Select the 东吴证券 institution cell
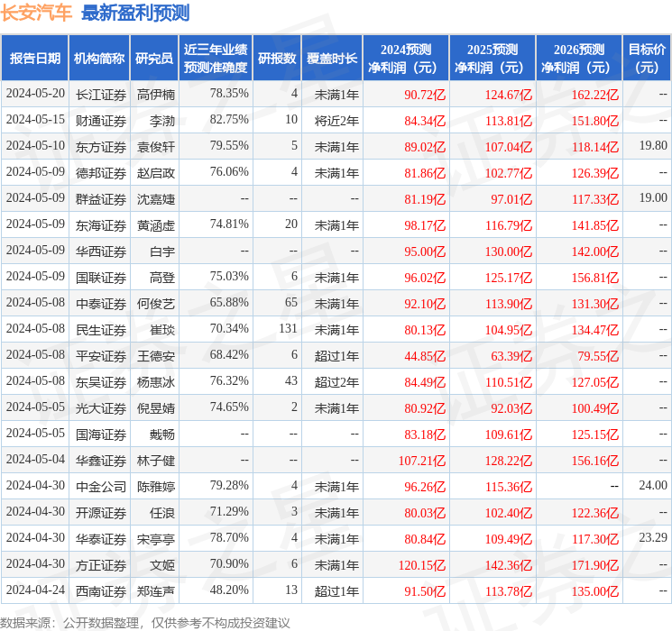The width and height of the screenshot is (672, 631). click(101, 382)
